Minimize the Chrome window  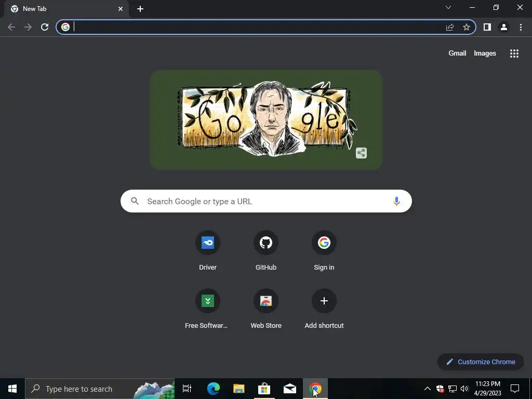pos(472,7)
